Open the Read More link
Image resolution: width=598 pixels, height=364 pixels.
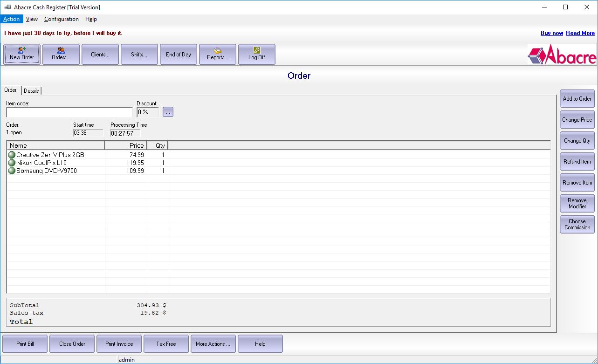pos(580,33)
